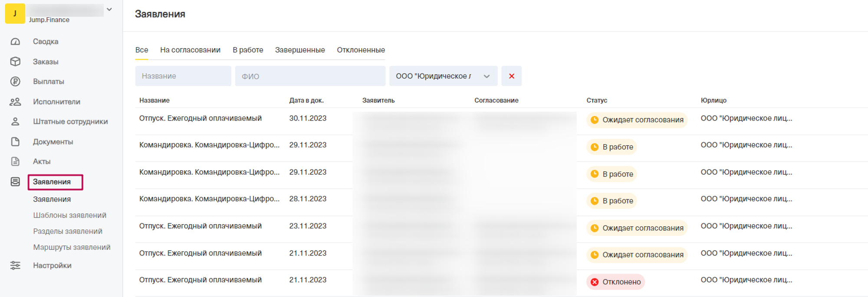Image resolution: width=868 pixels, height=297 pixels.
Task: Click the Заказы box icon
Action: pyautogui.click(x=15, y=62)
